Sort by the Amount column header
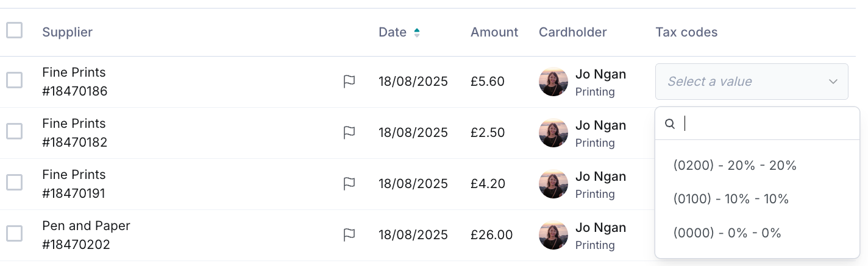This screenshot has height=266, width=868. [494, 32]
